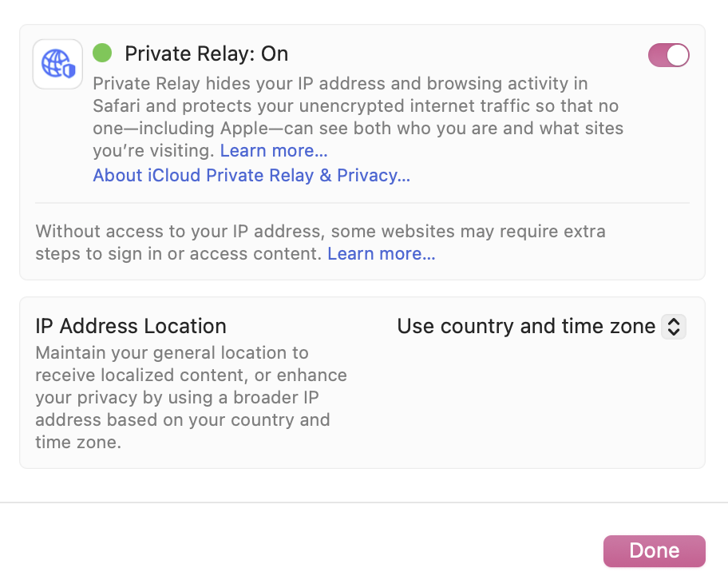Click the "IP Address Location" label
The image size is (728, 588).
[x=131, y=326]
